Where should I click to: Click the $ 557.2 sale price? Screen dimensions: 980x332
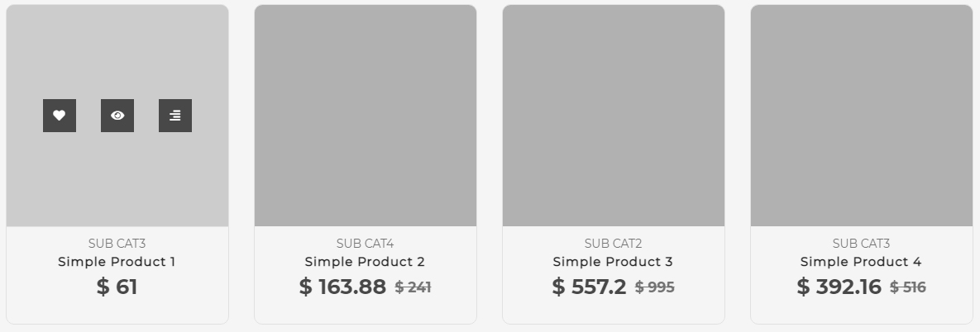(589, 287)
